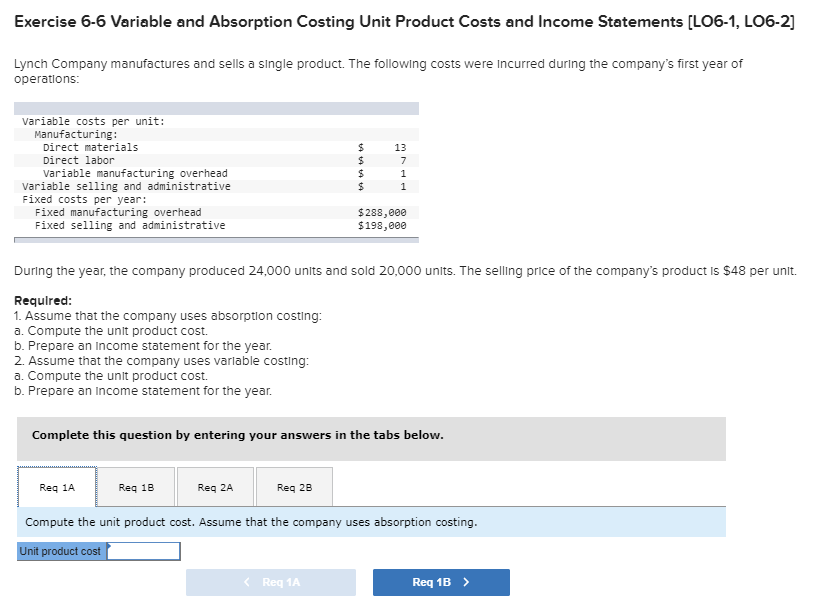The image size is (818, 604).
Task: Click the Exercise 6-6 title heading
Action: pos(404,21)
